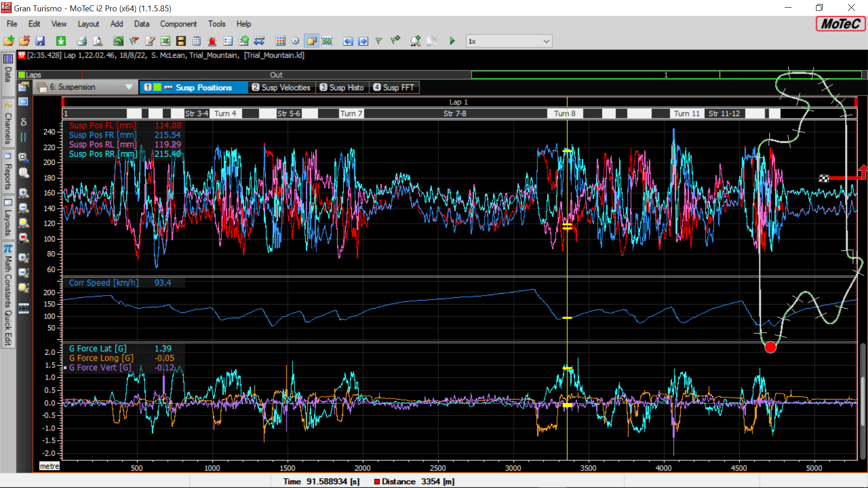The height and width of the screenshot is (488, 868).
Task: Click the Export to Excel icon
Action: (x=165, y=41)
